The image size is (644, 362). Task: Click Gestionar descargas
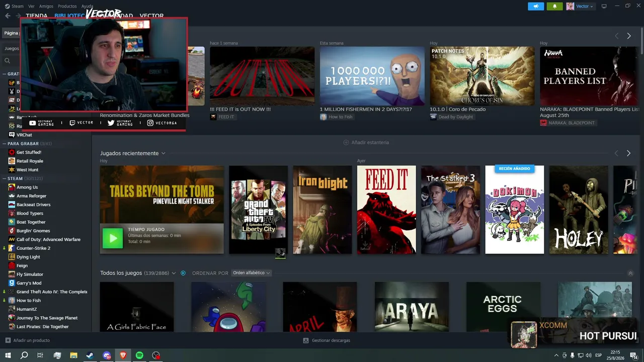[x=331, y=340]
